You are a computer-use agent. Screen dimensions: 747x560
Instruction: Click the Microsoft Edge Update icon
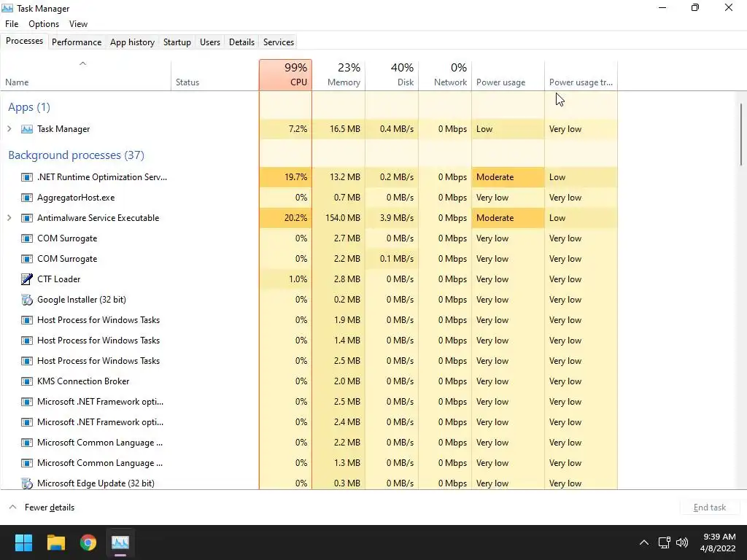tap(27, 483)
